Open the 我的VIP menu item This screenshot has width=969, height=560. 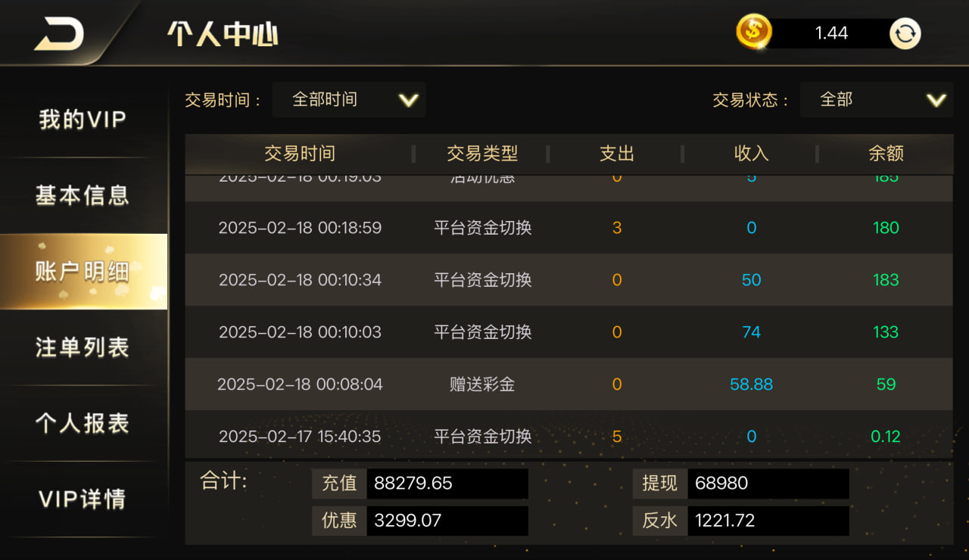(83, 120)
